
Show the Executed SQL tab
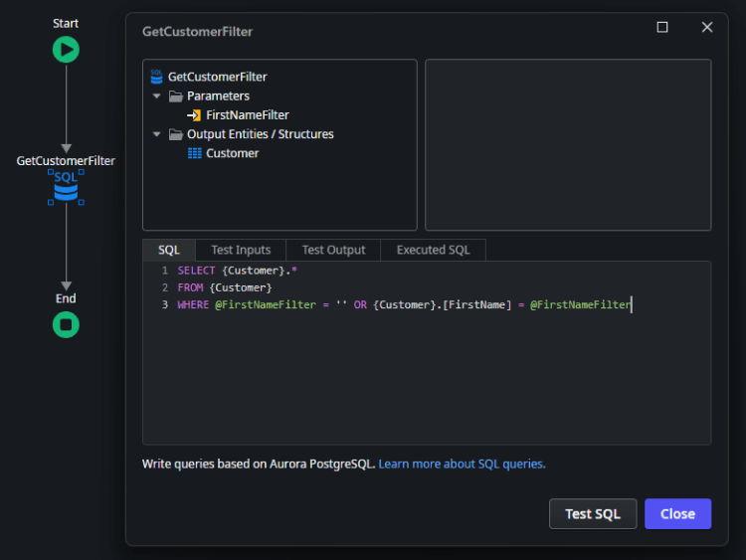(x=433, y=250)
